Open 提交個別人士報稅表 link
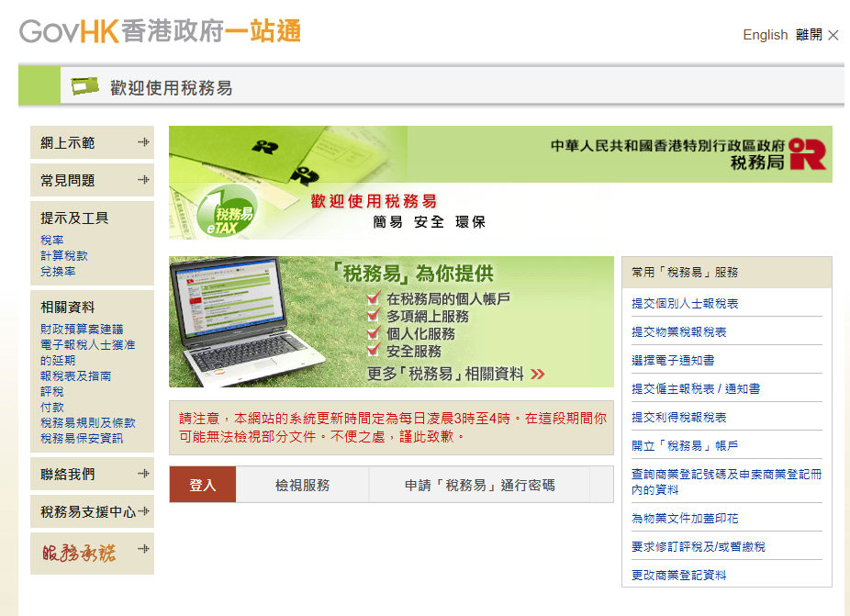850x616 pixels. point(685,304)
